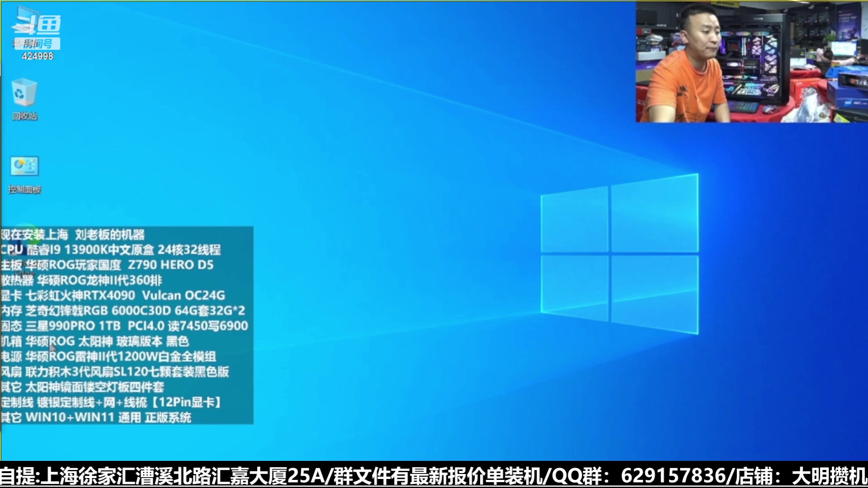This screenshot has height=488, width=868.
Task: Open the Recycle Bin (回收站) desktop icon
Action: pos(24,99)
